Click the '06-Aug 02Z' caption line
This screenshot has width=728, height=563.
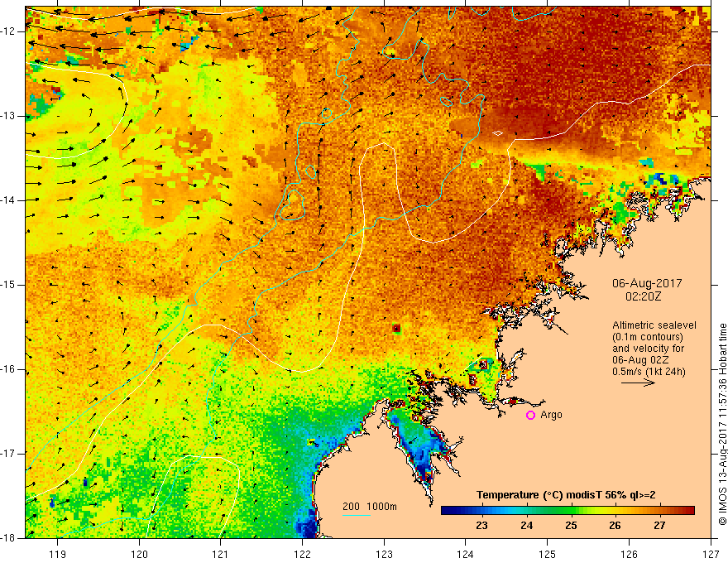click(x=642, y=360)
